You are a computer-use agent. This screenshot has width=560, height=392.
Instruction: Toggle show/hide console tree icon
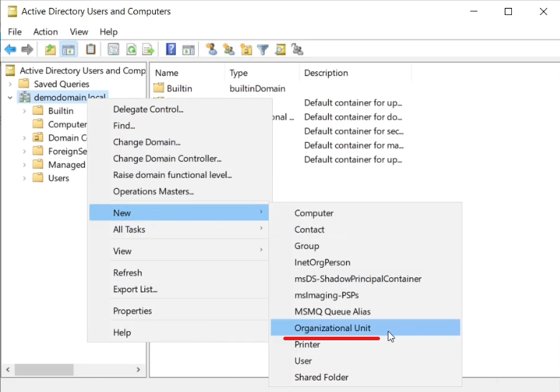[68, 50]
